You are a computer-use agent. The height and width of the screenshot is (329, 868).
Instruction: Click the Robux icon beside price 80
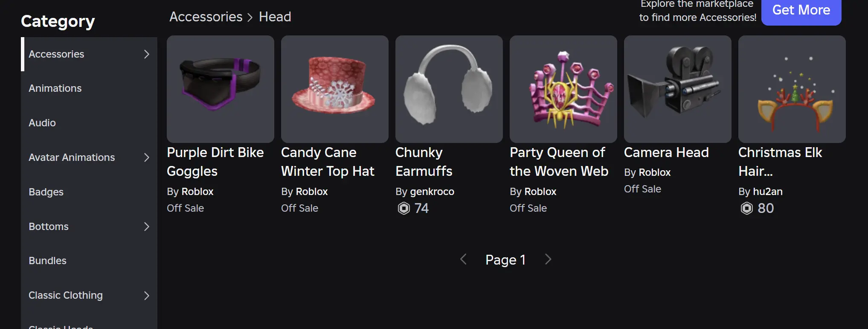pos(746,208)
